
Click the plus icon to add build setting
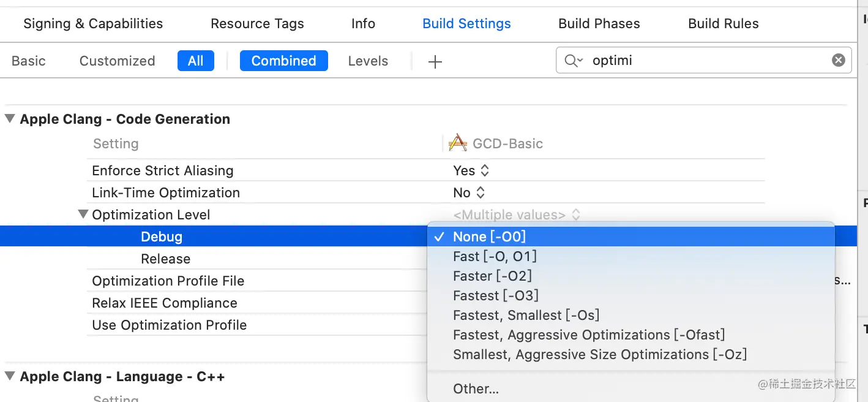435,61
